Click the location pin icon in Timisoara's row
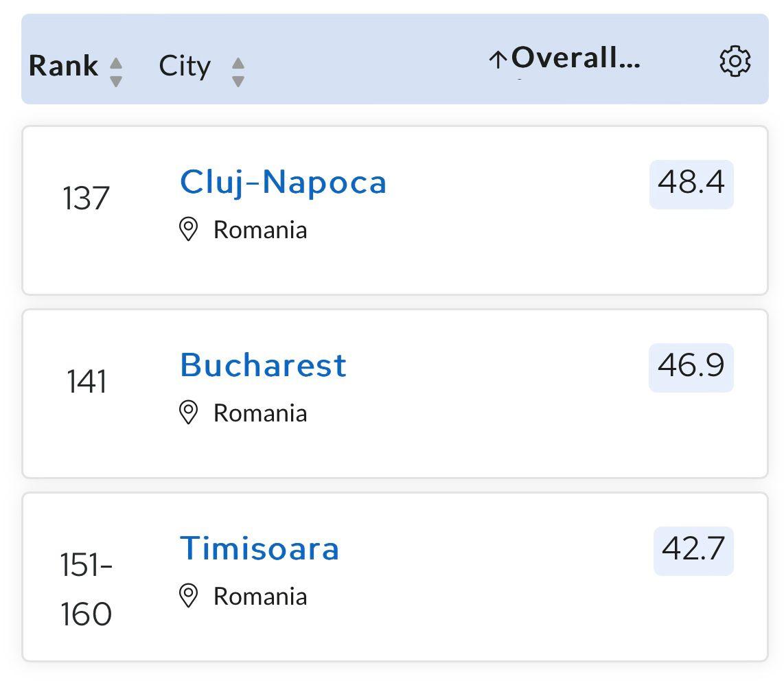 coord(189,594)
